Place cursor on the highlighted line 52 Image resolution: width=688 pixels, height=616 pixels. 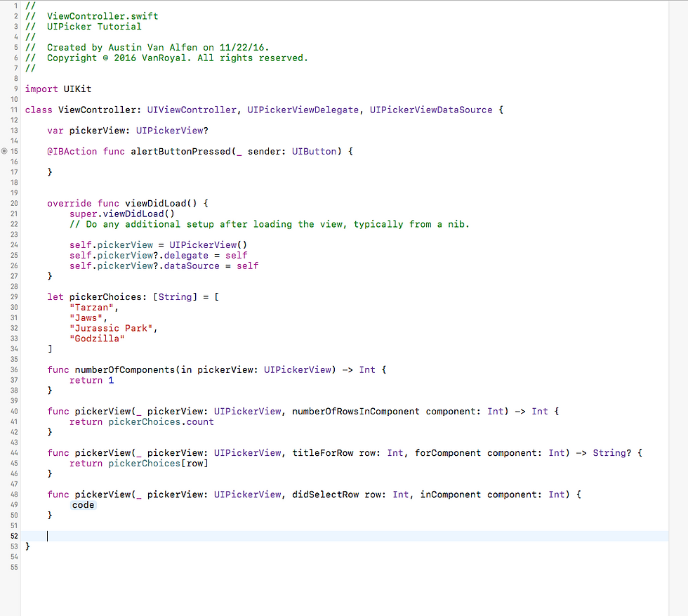(345, 536)
